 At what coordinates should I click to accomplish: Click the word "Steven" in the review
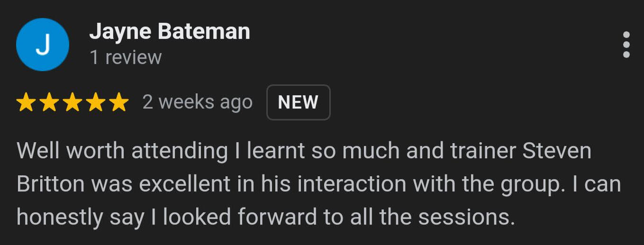557,151
